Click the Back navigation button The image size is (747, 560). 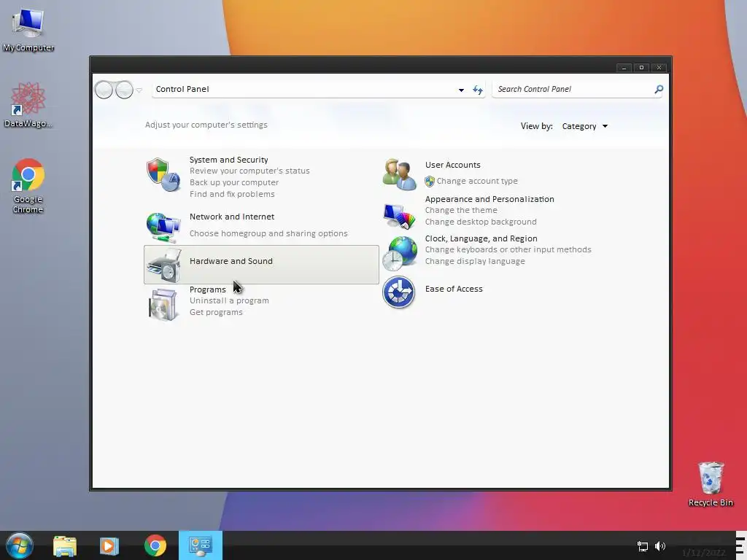[104, 90]
